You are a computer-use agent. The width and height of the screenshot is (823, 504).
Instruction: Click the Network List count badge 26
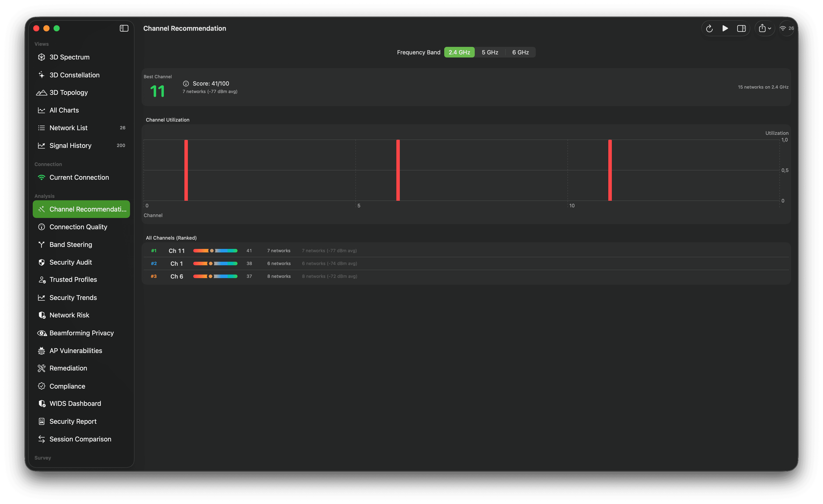tap(122, 128)
